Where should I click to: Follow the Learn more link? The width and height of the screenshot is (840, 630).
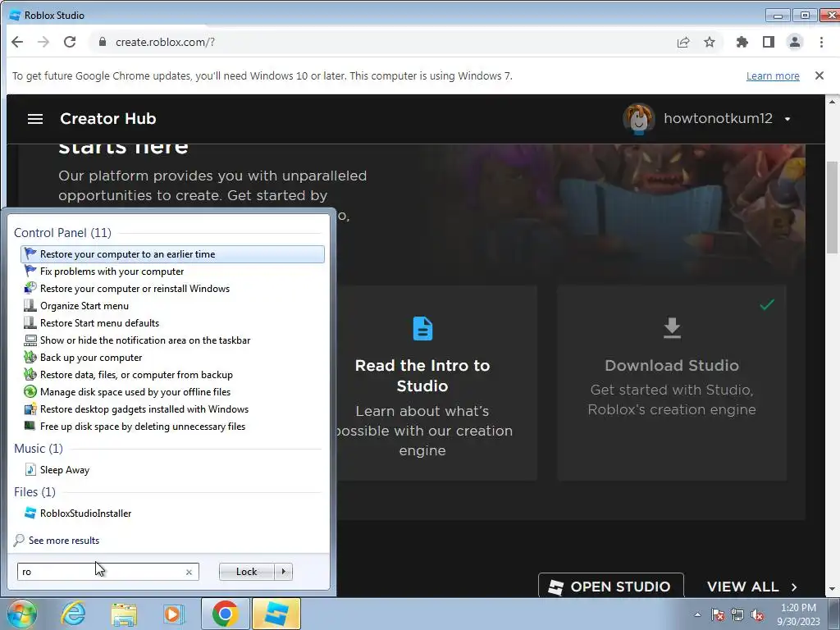coord(773,76)
